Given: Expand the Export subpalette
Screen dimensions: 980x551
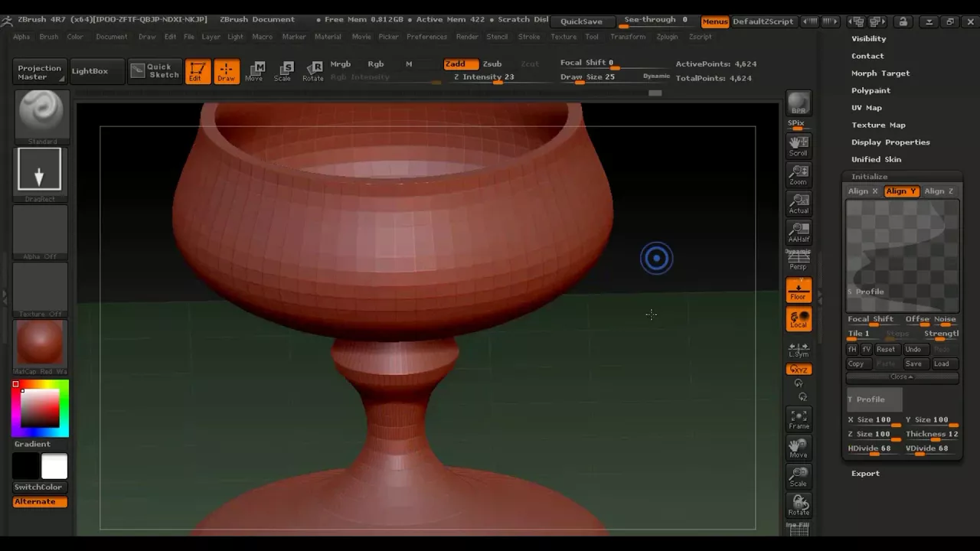Looking at the screenshot, I should [x=865, y=474].
